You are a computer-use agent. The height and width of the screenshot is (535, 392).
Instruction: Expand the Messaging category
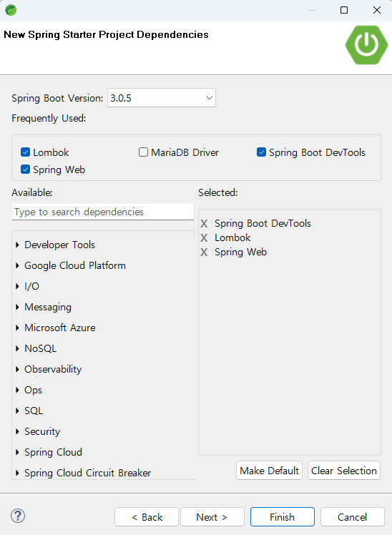click(17, 307)
